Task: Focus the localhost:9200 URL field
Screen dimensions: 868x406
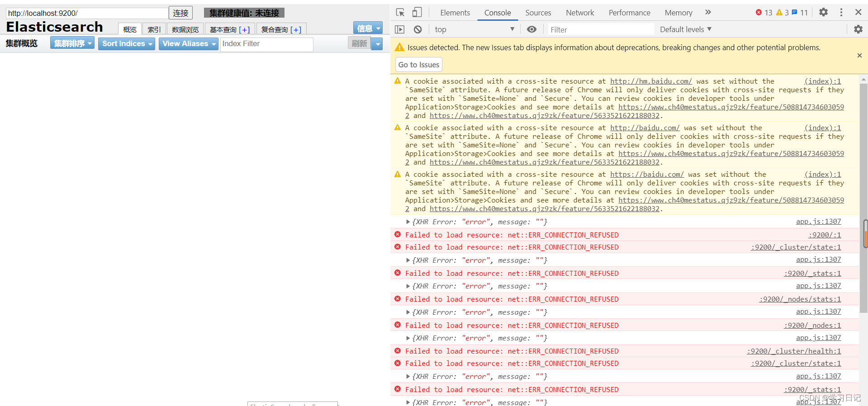Action: (87, 13)
